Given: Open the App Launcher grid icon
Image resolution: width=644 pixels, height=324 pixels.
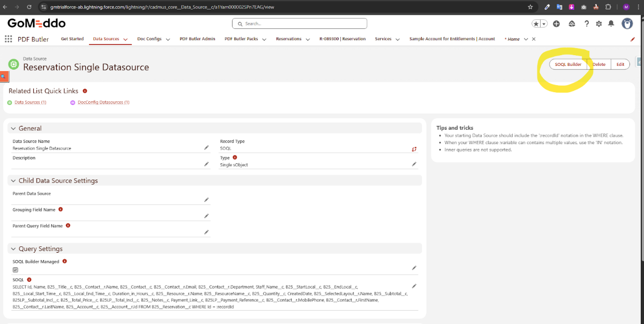Looking at the screenshot, I should tap(8, 39).
